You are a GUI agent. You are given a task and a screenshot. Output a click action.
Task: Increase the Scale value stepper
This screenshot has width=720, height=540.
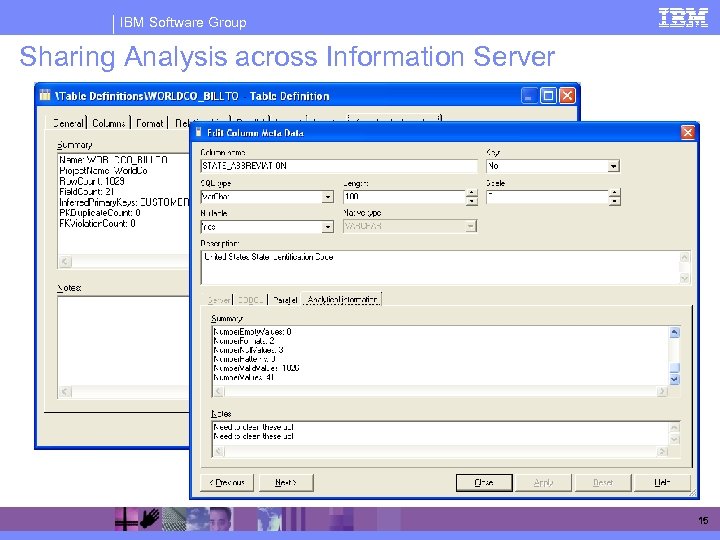click(x=615, y=193)
